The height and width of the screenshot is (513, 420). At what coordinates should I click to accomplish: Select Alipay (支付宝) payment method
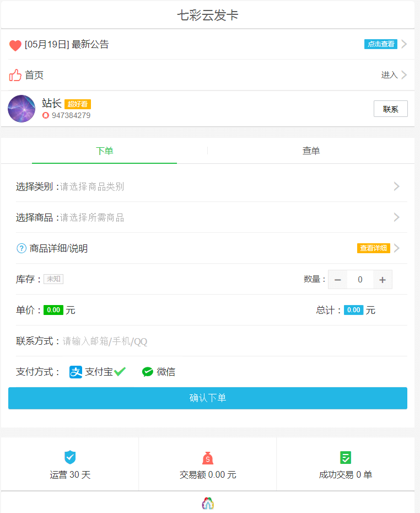tap(91, 372)
